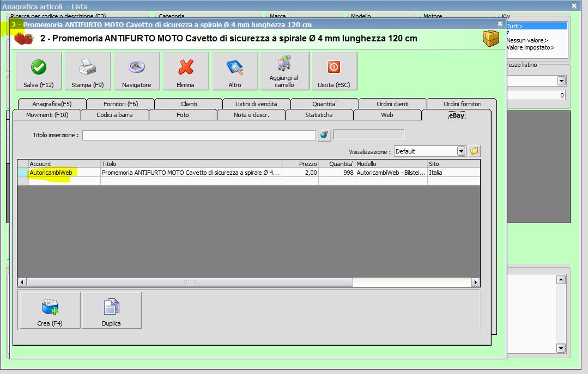Click the Titolo column header
This screenshot has width=588, height=374.
tap(191, 164)
